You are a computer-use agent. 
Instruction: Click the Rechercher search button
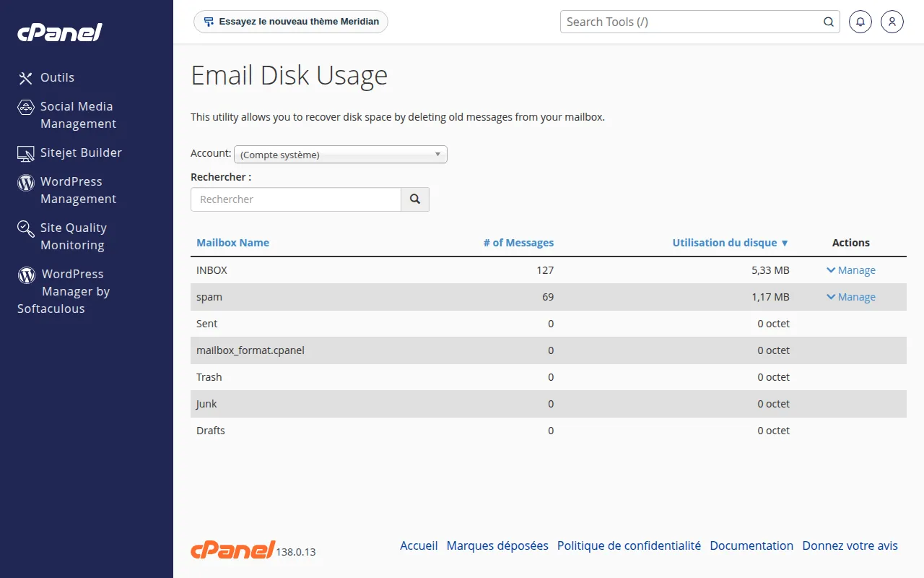click(415, 199)
